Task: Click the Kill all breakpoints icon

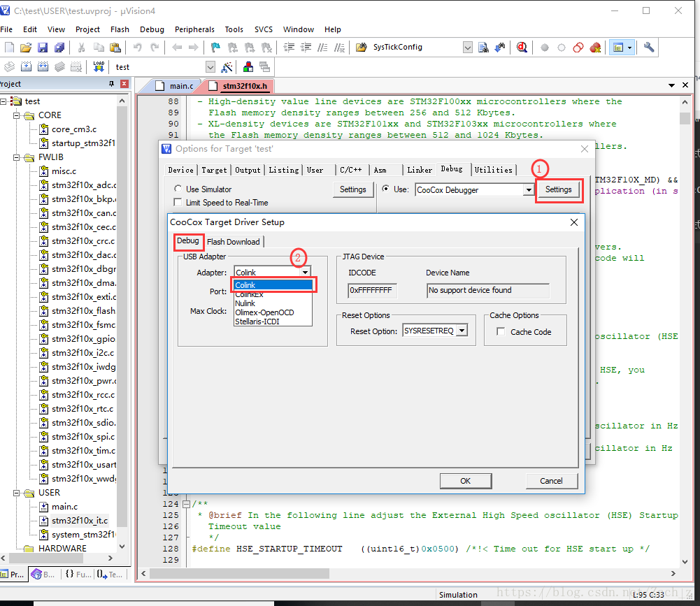Action: tap(595, 48)
